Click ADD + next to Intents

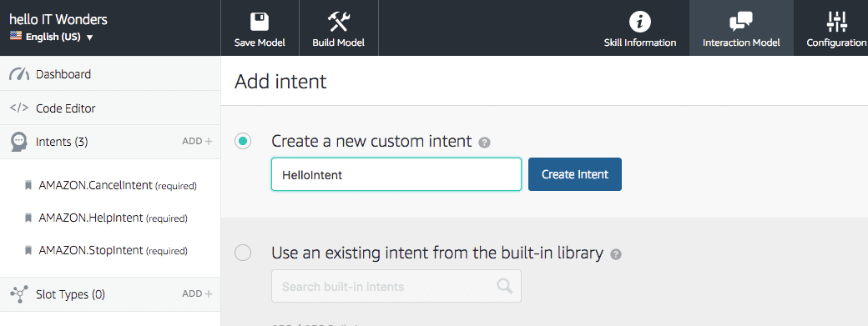pos(197,142)
